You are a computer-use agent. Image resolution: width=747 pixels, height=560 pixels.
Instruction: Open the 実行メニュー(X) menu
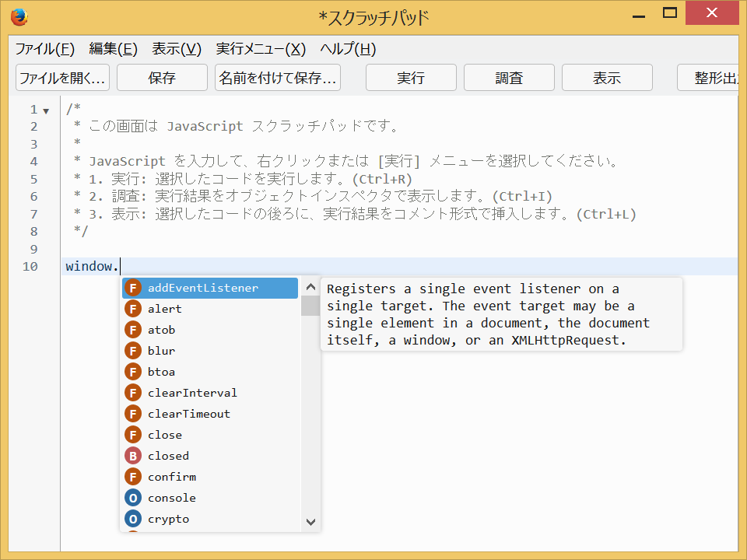tap(261, 48)
